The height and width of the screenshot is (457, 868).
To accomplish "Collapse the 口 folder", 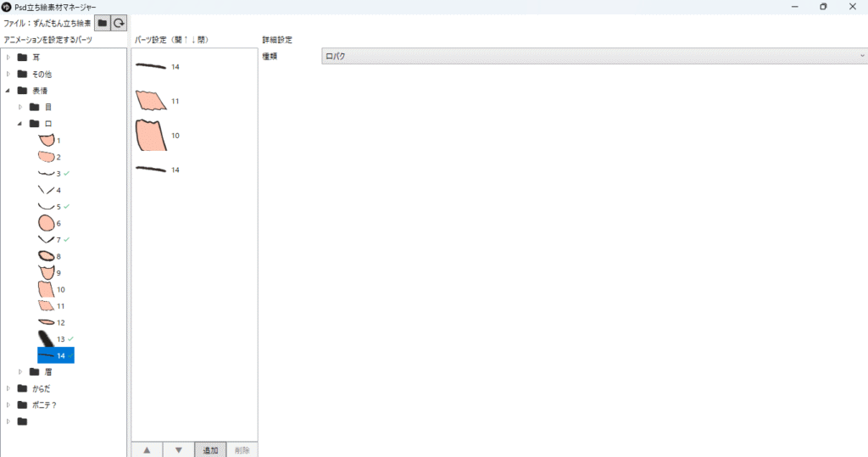I will click(20, 123).
